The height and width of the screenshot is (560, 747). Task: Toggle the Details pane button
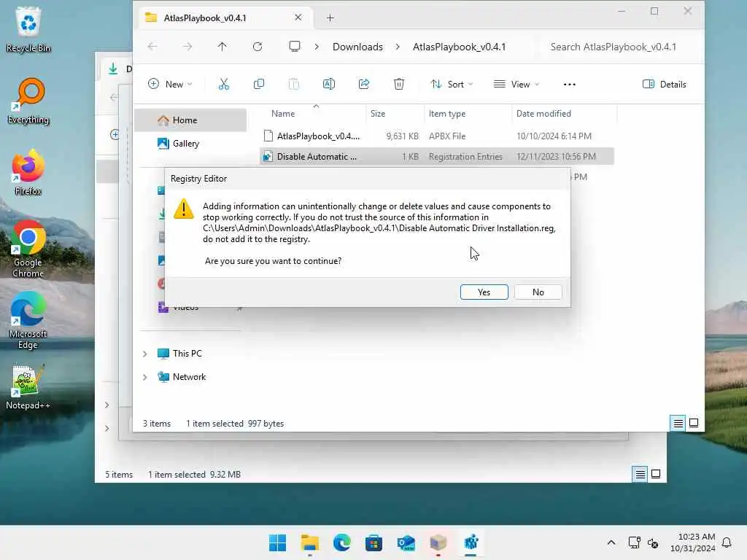tap(664, 85)
